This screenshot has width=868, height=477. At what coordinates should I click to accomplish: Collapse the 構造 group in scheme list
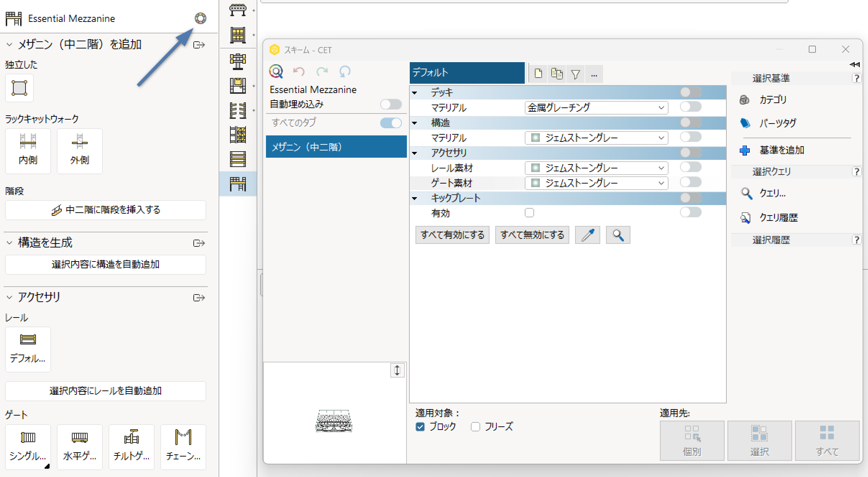(x=415, y=123)
